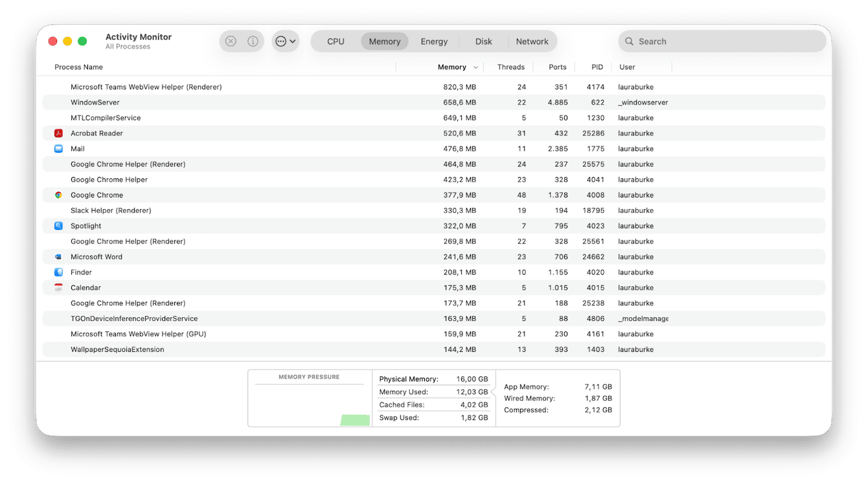The height and width of the screenshot is (484, 868).
Task: Sort by the Threads column header
Action: [x=511, y=67]
